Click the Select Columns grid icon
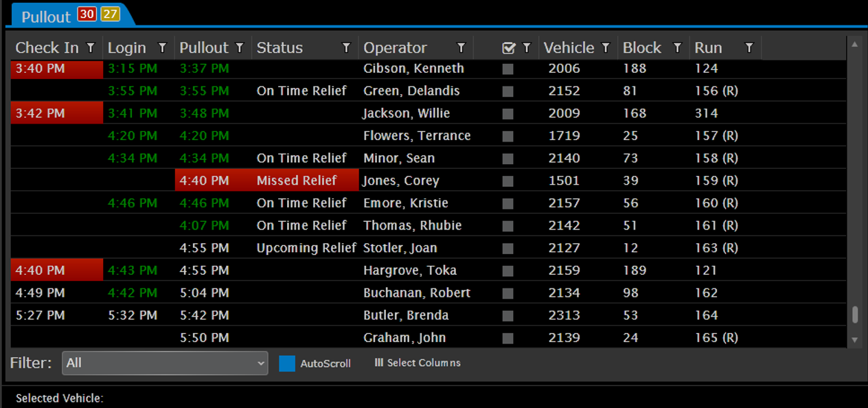This screenshot has height=408, width=868. tap(378, 363)
